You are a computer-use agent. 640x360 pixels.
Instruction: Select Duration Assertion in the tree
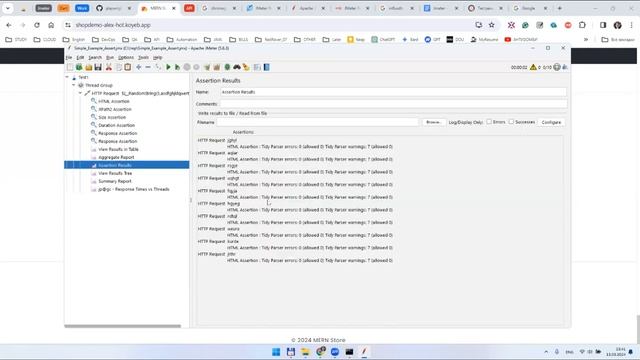pos(116,125)
